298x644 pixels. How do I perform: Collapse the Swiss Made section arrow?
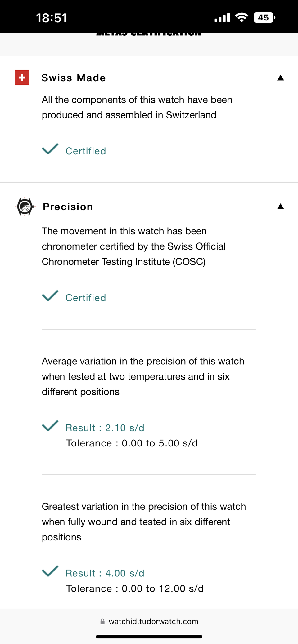click(281, 78)
